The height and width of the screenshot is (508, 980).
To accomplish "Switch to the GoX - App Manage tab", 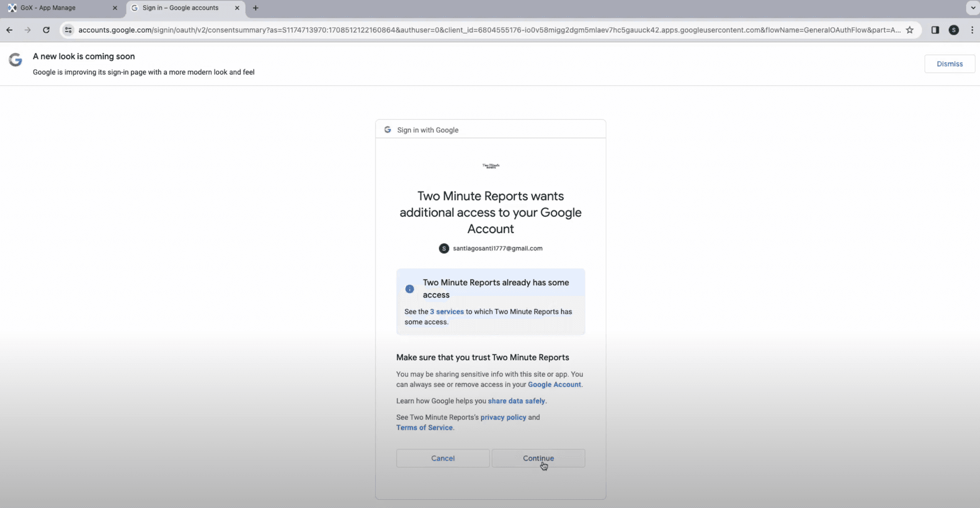I will 63,8.
